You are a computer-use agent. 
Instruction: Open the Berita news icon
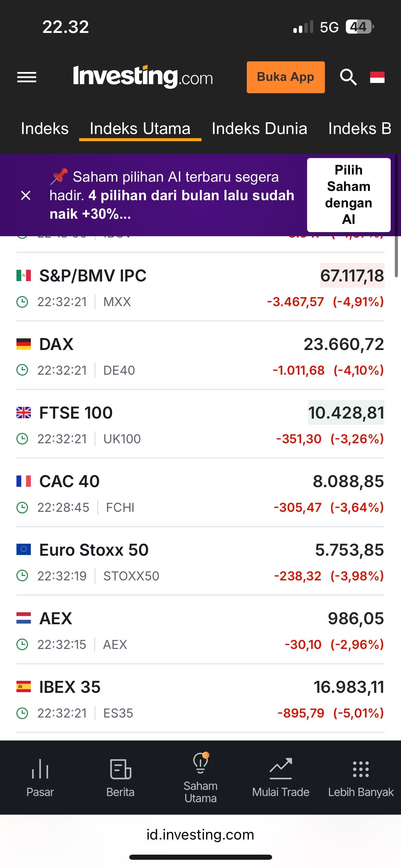[x=120, y=769]
